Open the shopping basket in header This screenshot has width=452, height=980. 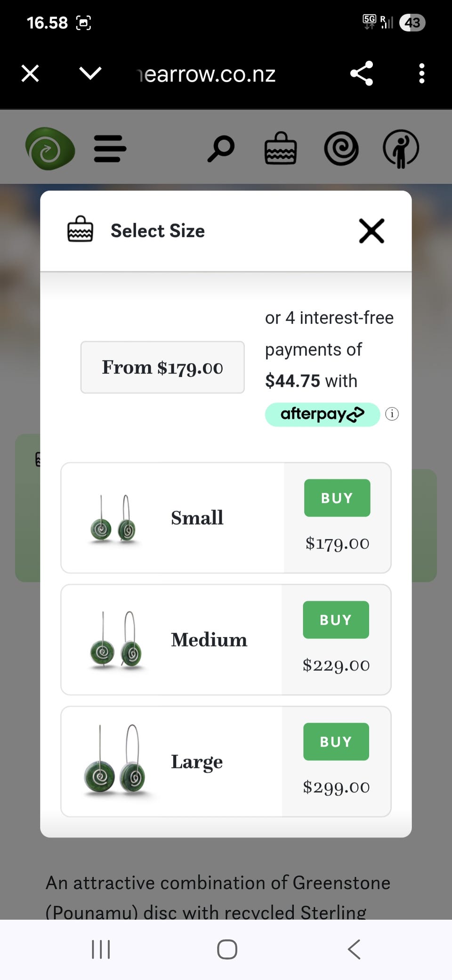coord(281,148)
